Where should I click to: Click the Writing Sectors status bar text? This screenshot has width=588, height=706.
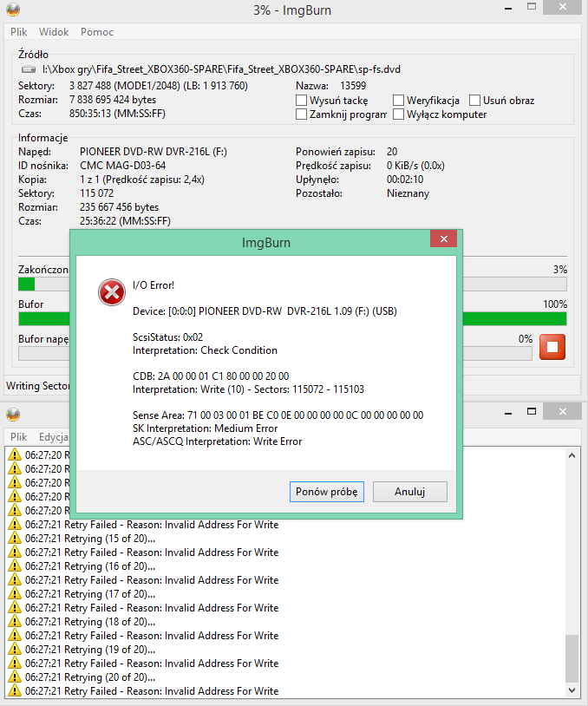coord(38,386)
